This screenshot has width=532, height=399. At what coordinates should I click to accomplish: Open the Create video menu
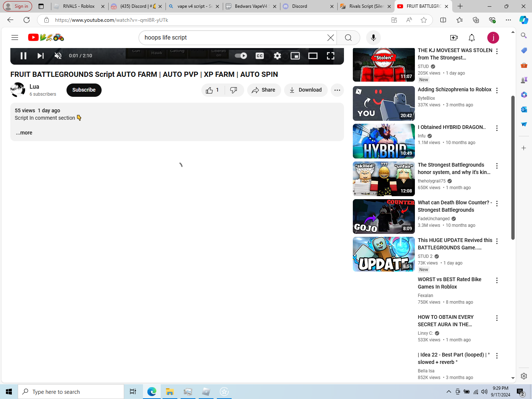[x=454, y=38]
